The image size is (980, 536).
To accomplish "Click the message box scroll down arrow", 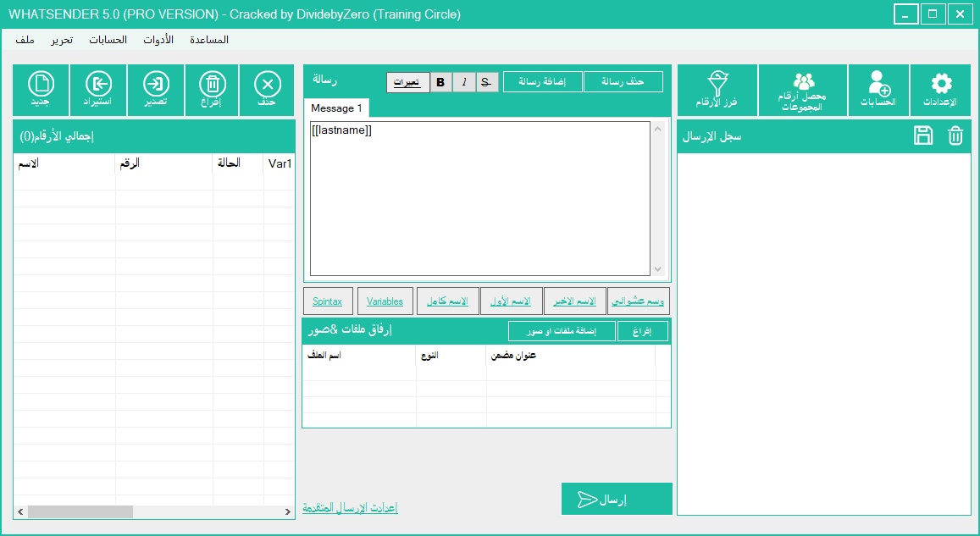I will click(x=657, y=268).
